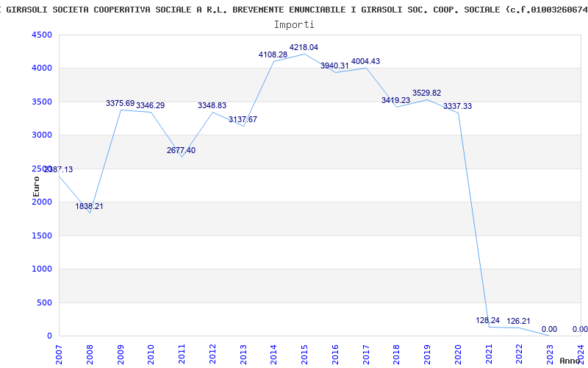
Task: Click the 3419.23 data label
Action: 395,100
